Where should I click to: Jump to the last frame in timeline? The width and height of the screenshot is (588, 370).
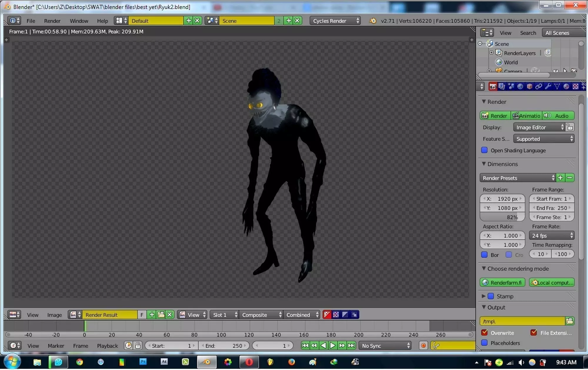click(351, 346)
